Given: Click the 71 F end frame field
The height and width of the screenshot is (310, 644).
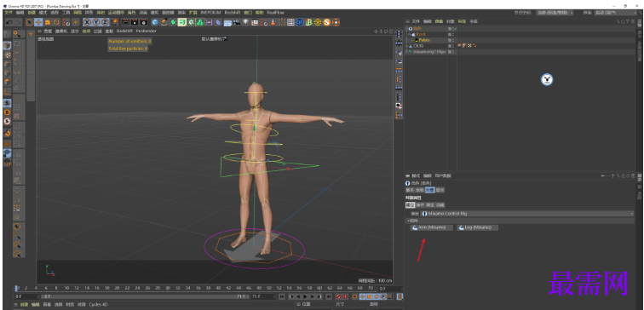Looking at the screenshot, I should point(263,296).
